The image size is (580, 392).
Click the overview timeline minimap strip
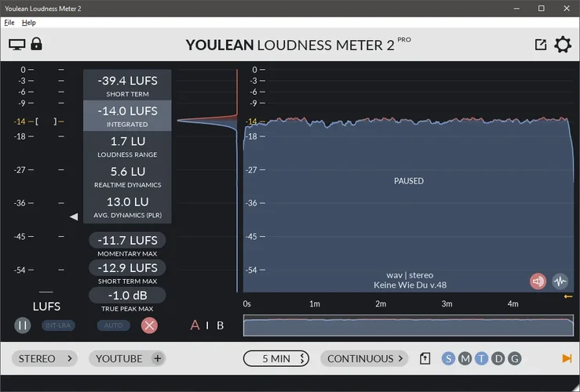[x=408, y=325]
